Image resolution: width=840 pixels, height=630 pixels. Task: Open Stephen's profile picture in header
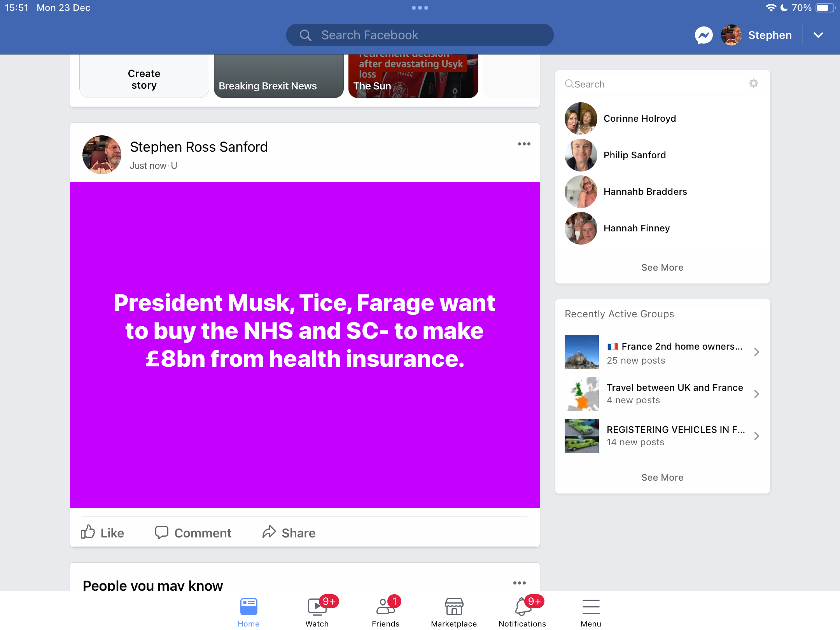click(731, 35)
